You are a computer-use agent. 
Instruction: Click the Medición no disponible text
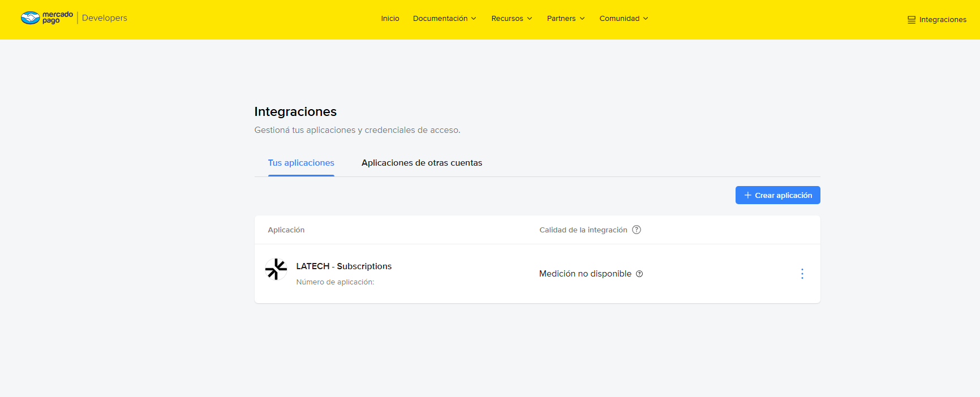(x=585, y=274)
